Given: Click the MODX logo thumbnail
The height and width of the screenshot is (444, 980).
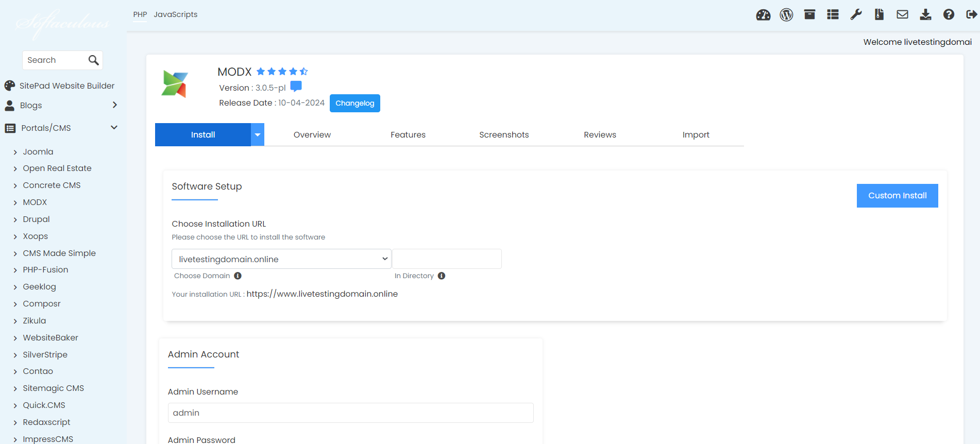Looking at the screenshot, I should pos(175,84).
